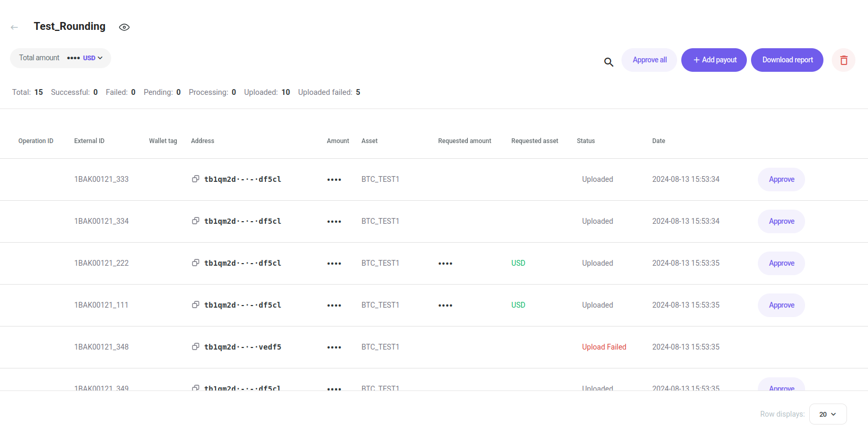Open the USD currency dropdown in Total amount
The height and width of the screenshot is (435, 868).
coord(93,58)
